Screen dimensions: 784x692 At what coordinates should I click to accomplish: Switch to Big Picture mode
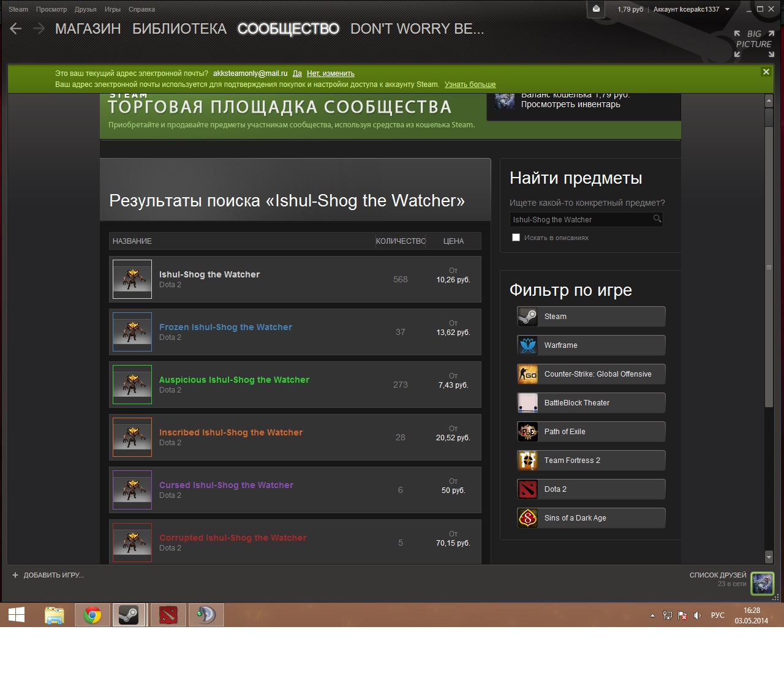pyautogui.click(x=754, y=43)
